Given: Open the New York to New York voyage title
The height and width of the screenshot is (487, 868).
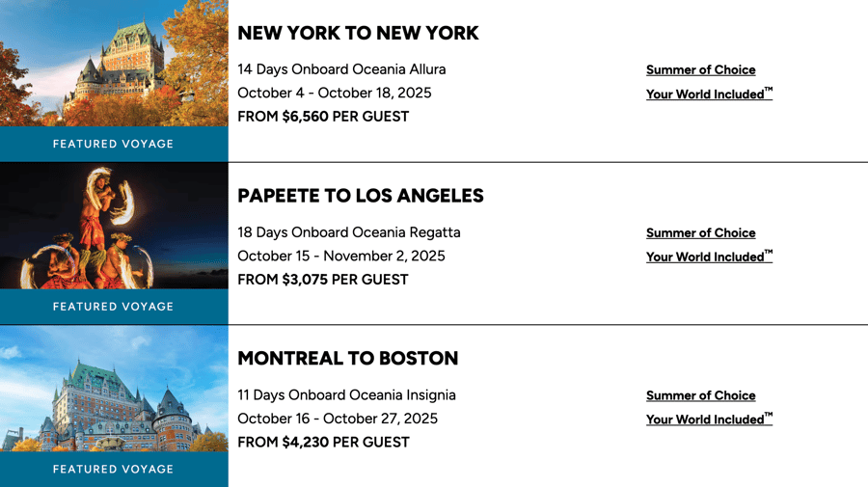Looking at the screenshot, I should (358, 33).
